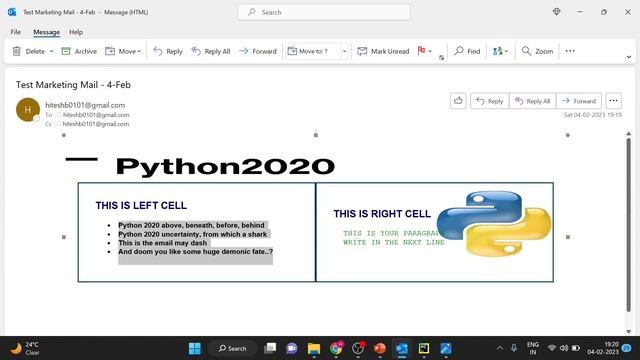Open the Windows Start menu
The image size is (640, 360).
coord(195,348)
